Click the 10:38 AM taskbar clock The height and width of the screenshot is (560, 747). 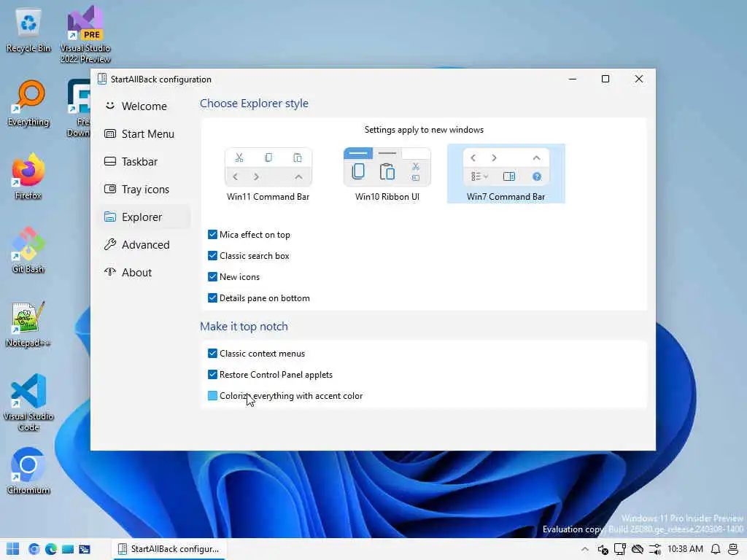click(685, 549)
